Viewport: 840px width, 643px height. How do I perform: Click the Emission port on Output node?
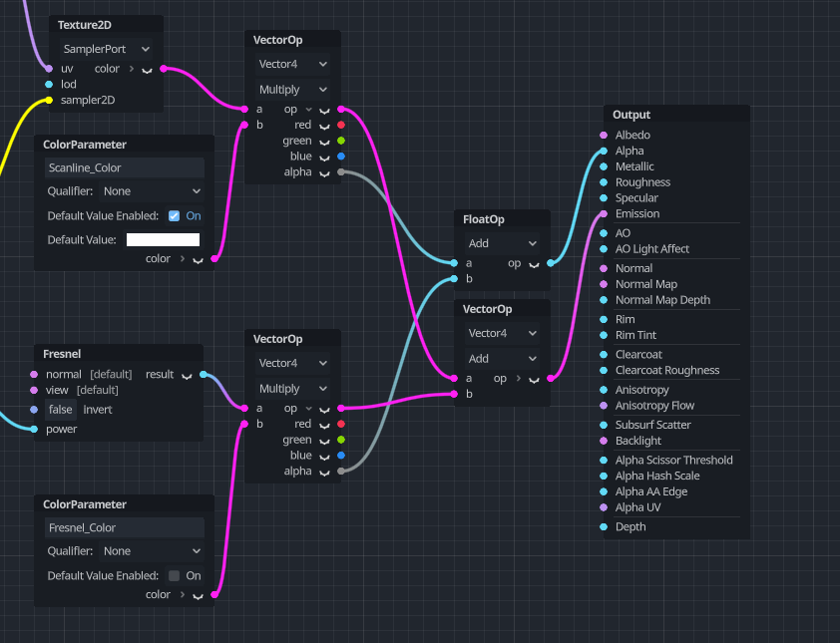point(604,214)
